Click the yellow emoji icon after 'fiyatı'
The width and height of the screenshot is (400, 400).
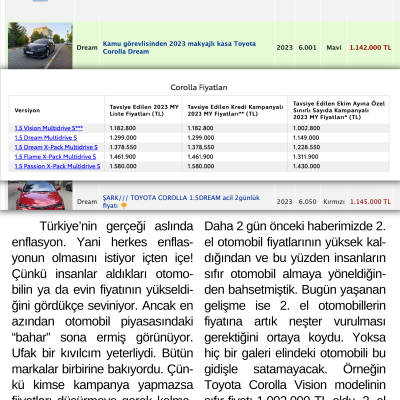coord(124,206)
